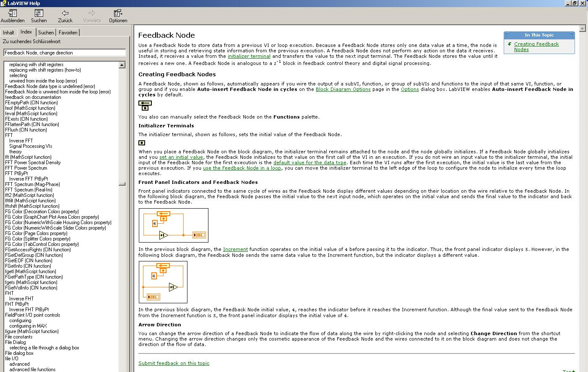Click the Feedback Node icon illustration
The width and height of the screenshot is (588, 372).
point(145,105)
